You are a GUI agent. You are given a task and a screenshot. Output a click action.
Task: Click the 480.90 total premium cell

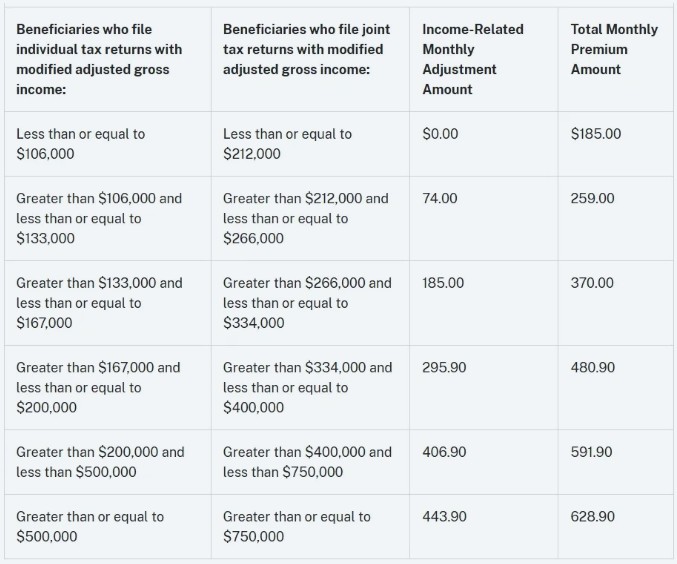[592, 367]
